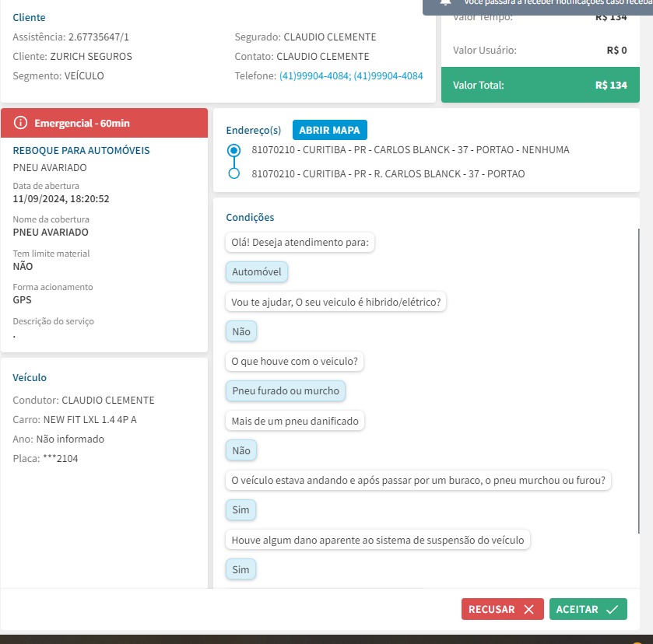653x644 pixels.
Task: Select the origin address marker icon
Action: 234,150
